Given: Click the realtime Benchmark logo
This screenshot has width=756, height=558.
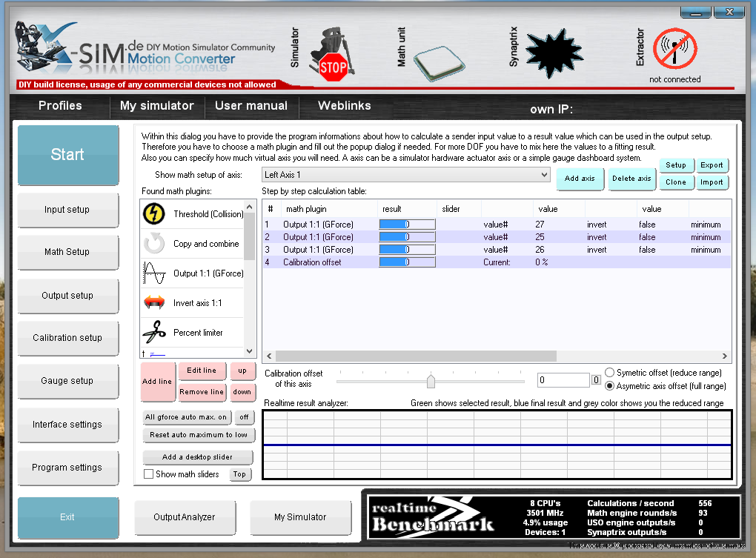Looking at the screenshot, I should coord(433,517).
